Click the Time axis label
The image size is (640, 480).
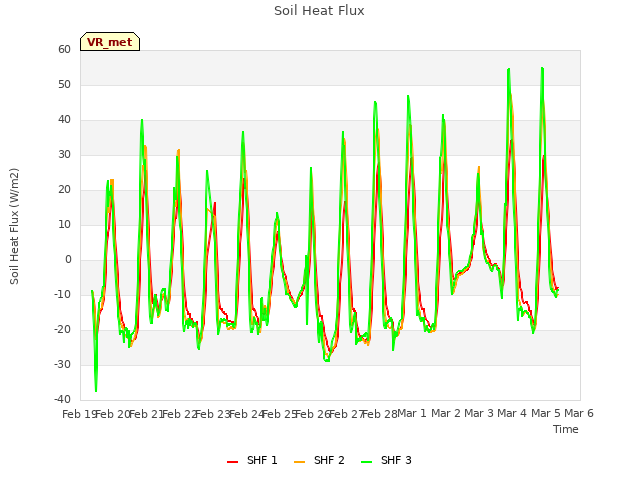pyautogui.click(x=566, y=429)
